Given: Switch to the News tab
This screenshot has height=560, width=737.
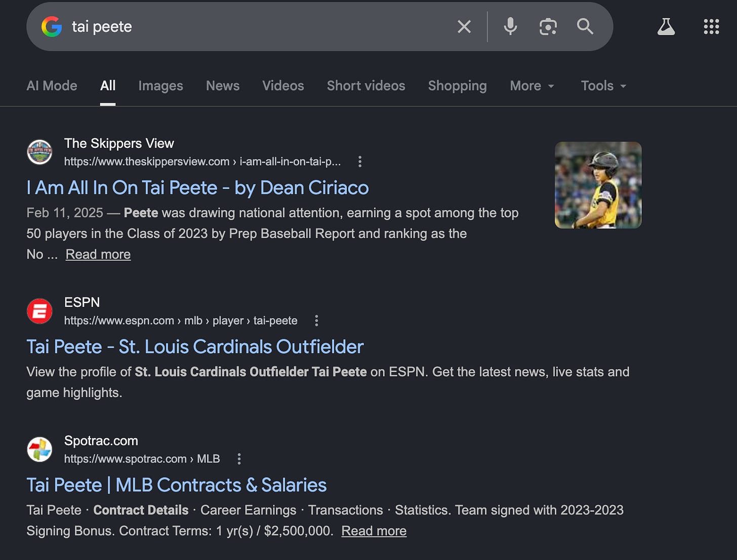Looking at the screenshot, I should [223, 86].
